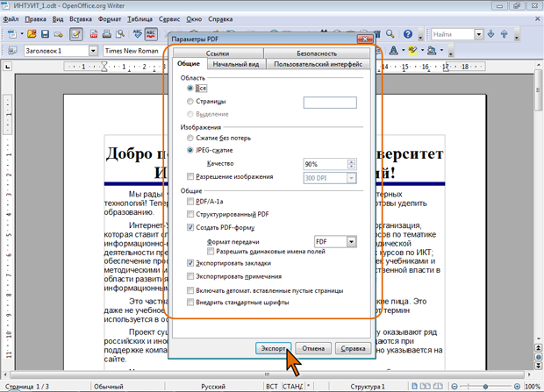Viewport: 544px width, 392px height.
Task: Open the Формат передачи FDF dropdown
Action: point(351,240)
